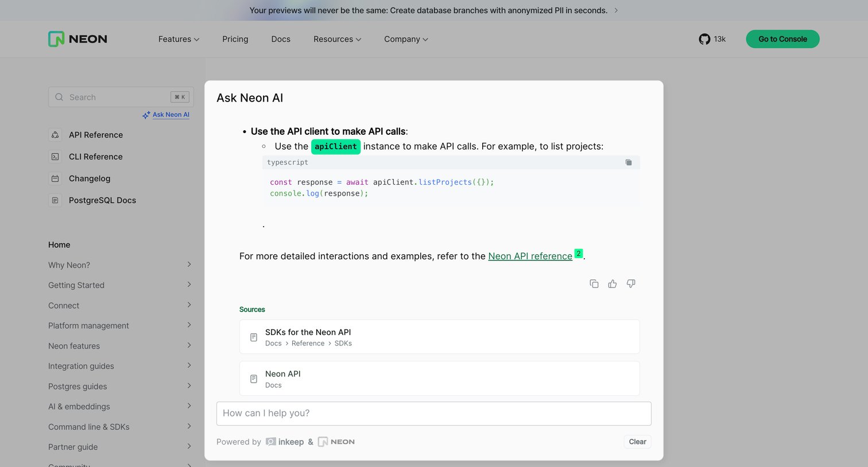868x467 pixels.
Task: Click the Home sidebar link
Action: pos(59,244)
